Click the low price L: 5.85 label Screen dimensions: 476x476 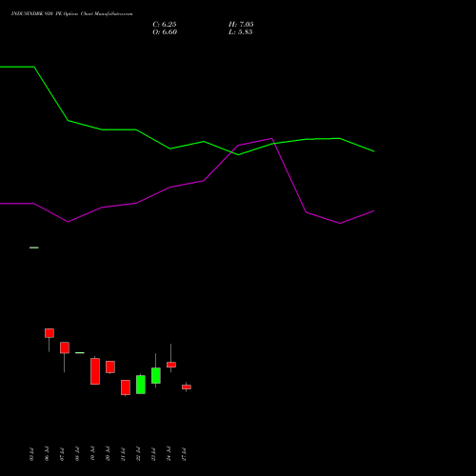(241, 32)
